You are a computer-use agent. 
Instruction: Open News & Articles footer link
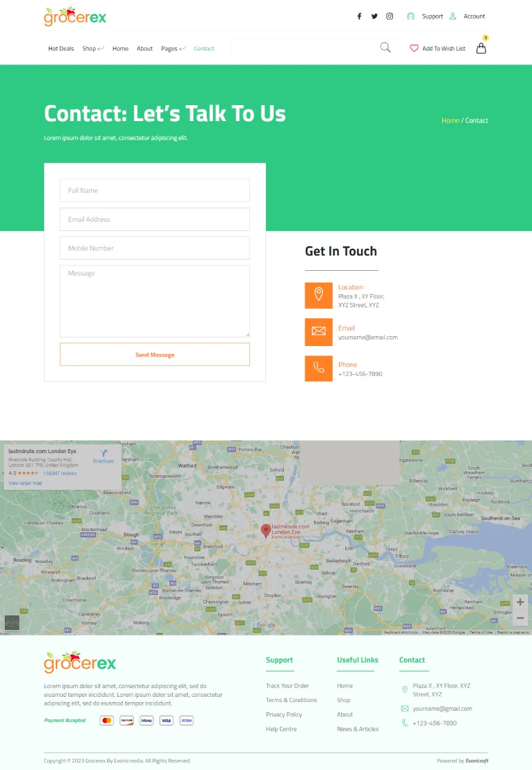tap(358, 729)
